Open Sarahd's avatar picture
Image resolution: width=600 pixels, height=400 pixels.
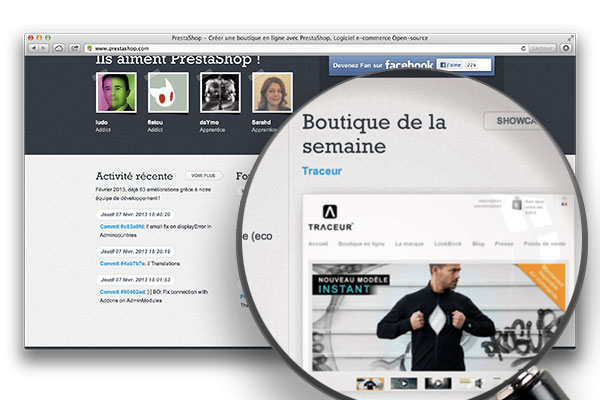click(x=272, y=93)
